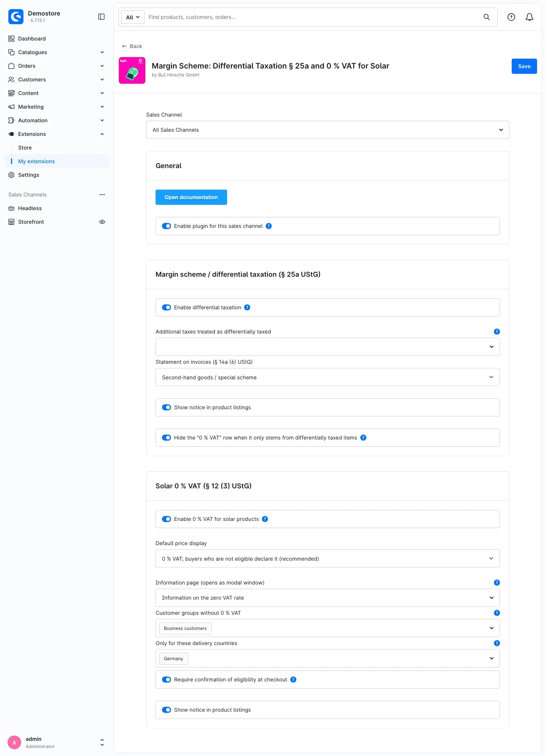Show help for Enable differential taxation

[247, 307]
